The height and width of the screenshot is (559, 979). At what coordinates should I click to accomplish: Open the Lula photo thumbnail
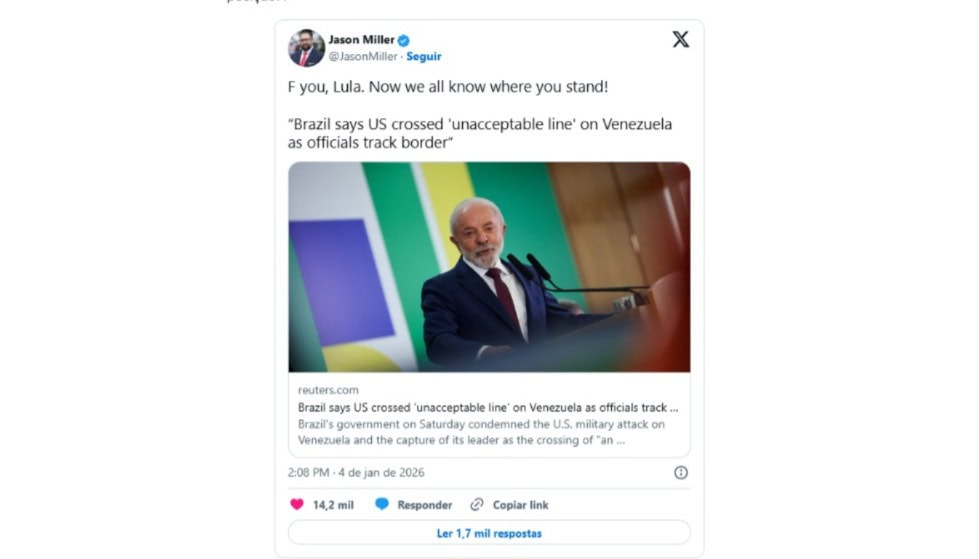point(489,267)
